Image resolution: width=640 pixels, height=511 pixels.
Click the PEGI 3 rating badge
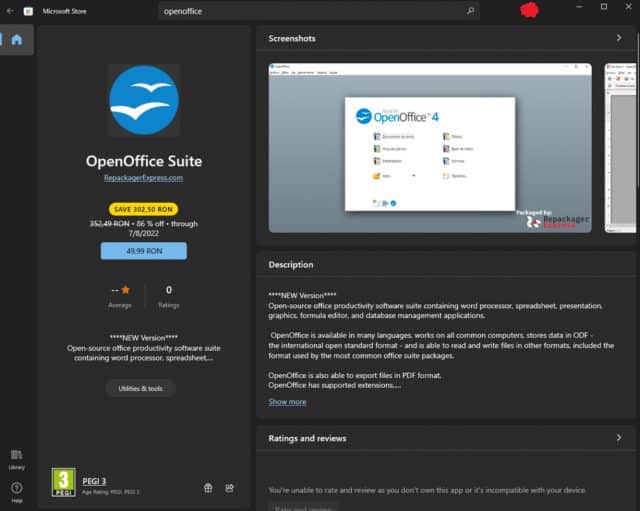pos(64,482)
